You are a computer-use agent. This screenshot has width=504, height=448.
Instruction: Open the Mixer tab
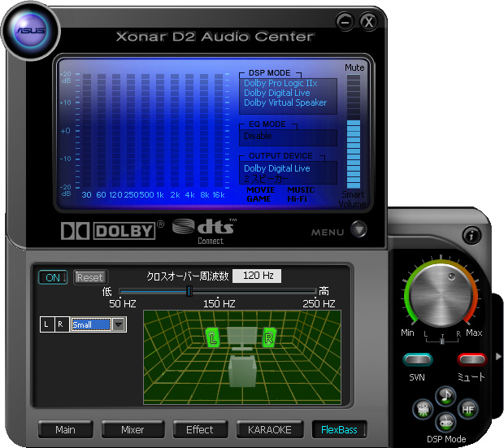pyautogui.click(x=133, y=429)
